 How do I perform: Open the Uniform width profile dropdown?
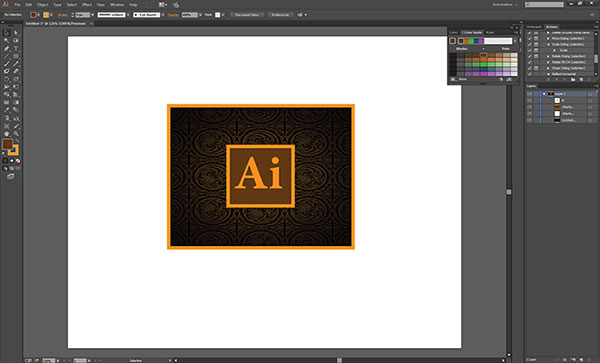[128, 15]
